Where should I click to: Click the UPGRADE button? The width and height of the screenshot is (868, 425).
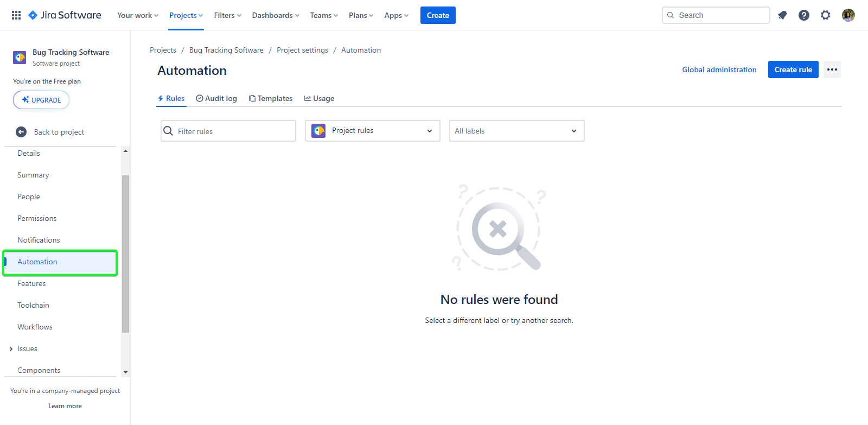pyautogui.click(x=41, y=100)
